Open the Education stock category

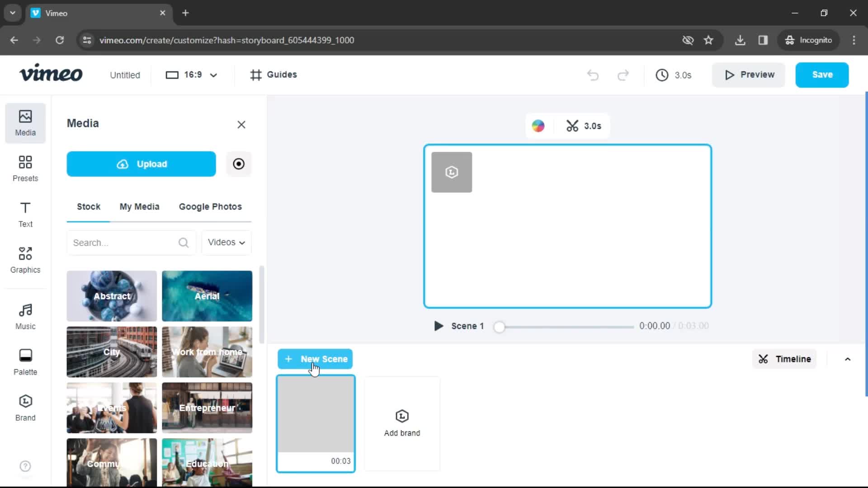coord(207,462)
